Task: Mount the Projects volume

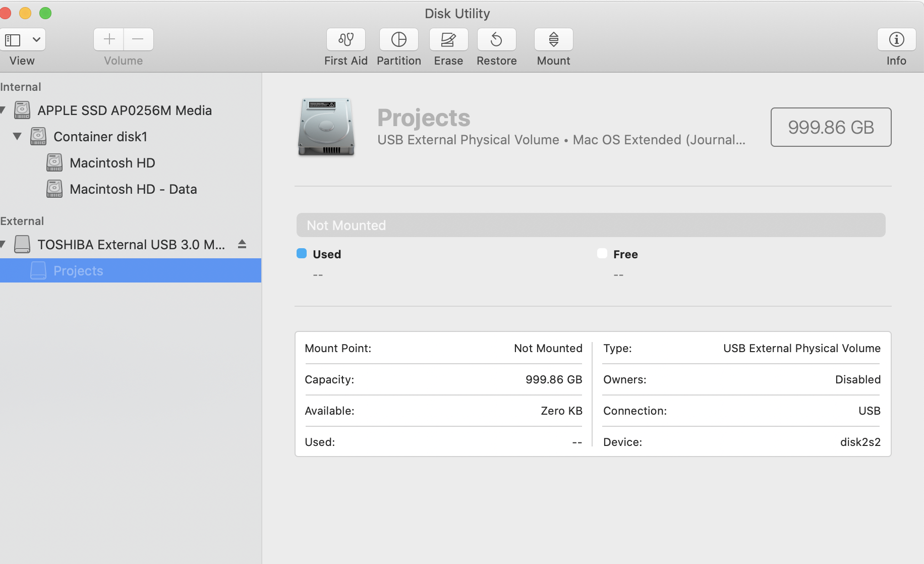Action: [x=553, y=40]
